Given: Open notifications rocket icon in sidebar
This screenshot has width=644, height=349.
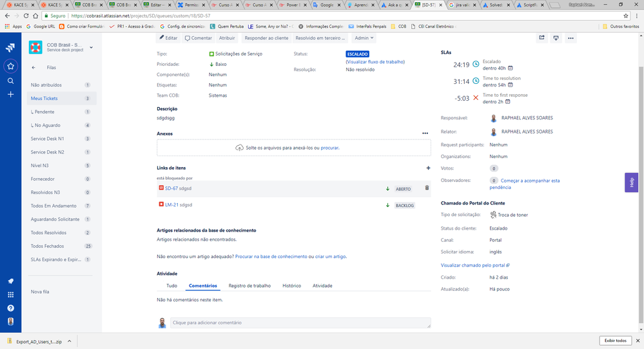Looking at the screenshot, I should point(11,281).
